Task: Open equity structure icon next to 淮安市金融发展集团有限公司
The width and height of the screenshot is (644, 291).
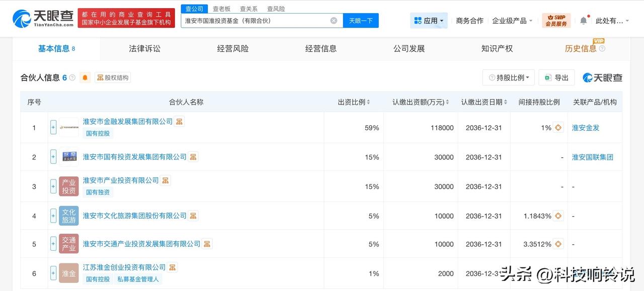Action: [179, 121]
